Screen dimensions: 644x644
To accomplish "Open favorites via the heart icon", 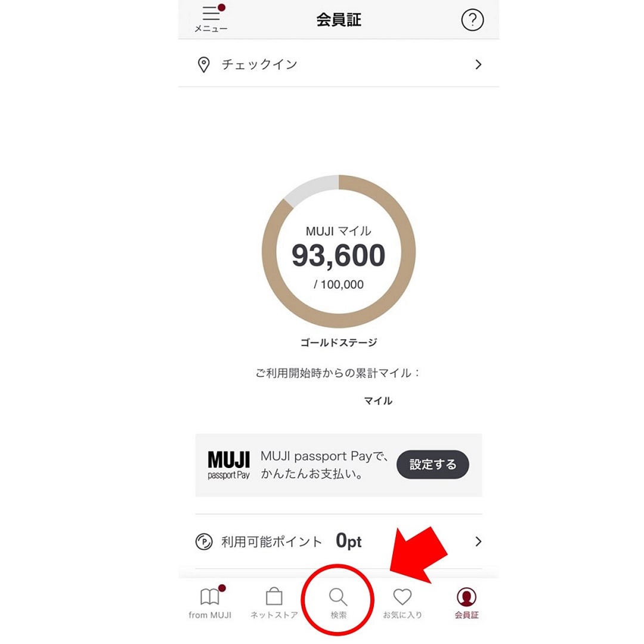I will coord(402,597).
